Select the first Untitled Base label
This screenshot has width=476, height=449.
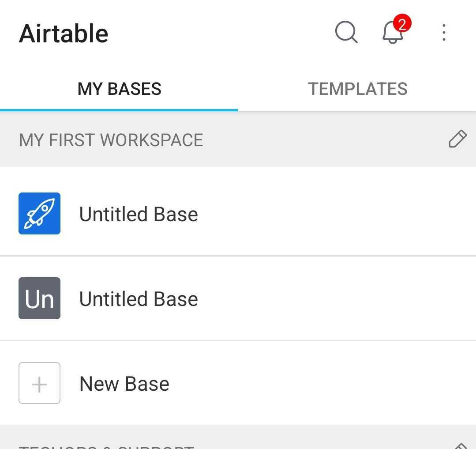point(139,214)
